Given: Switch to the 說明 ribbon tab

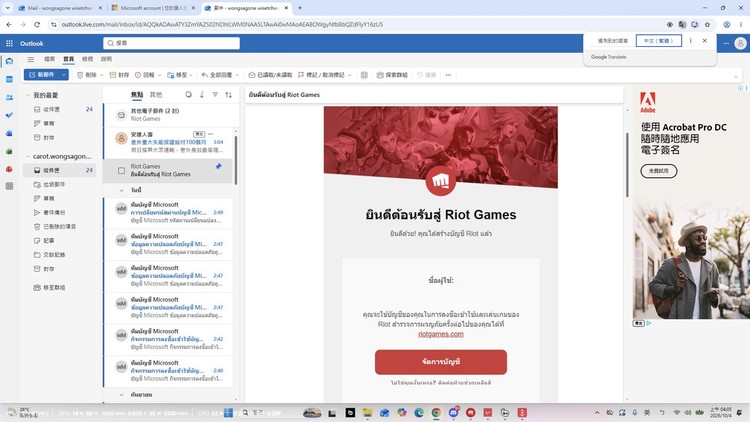Looking at the screenshot, I should coord(106,59).
